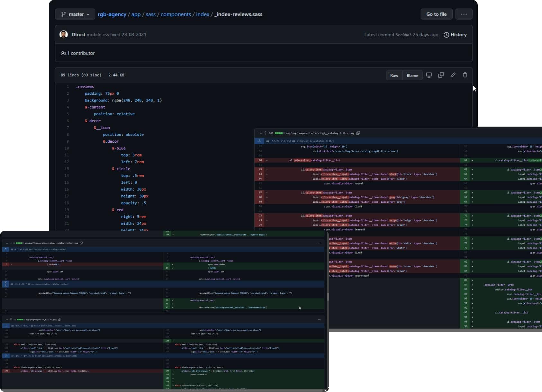
Task: Open the Blame view
Action: 412,76
